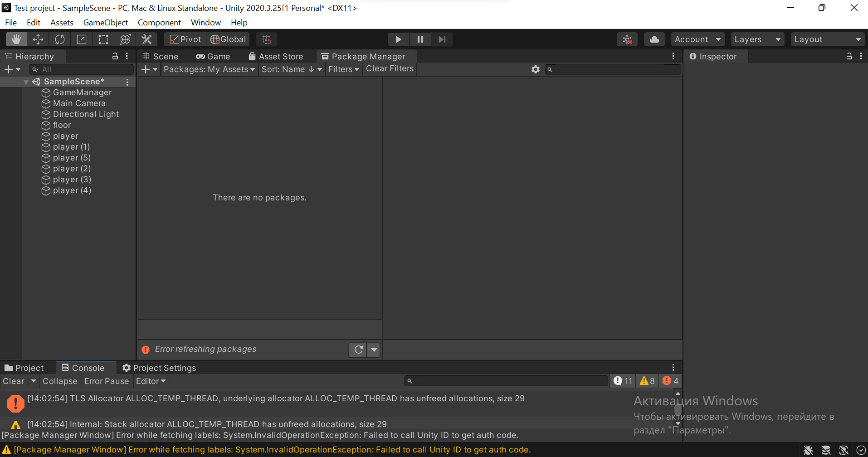Click the refresh packages button
Screen dimensions: 868x457
point(358,350)
